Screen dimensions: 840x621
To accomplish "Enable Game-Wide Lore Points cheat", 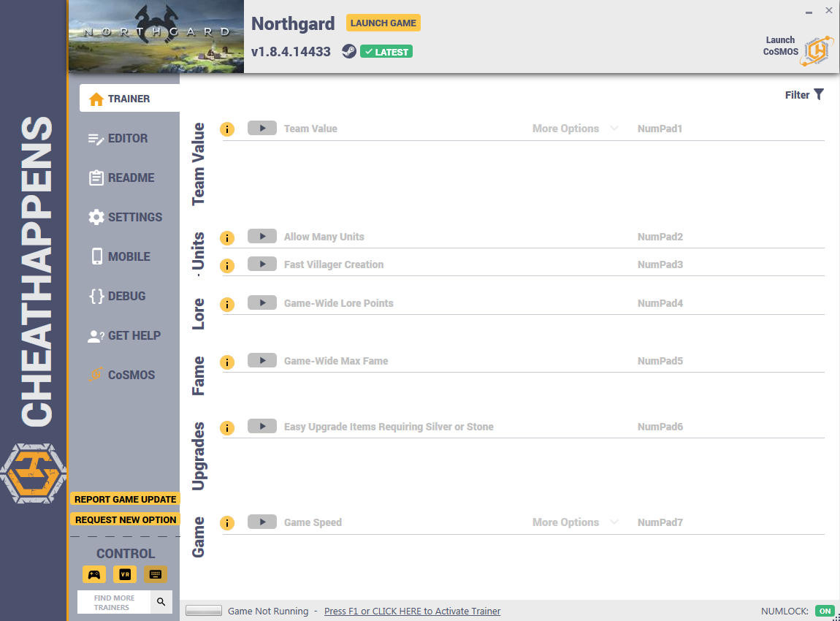I will click(x=262, y=302).
